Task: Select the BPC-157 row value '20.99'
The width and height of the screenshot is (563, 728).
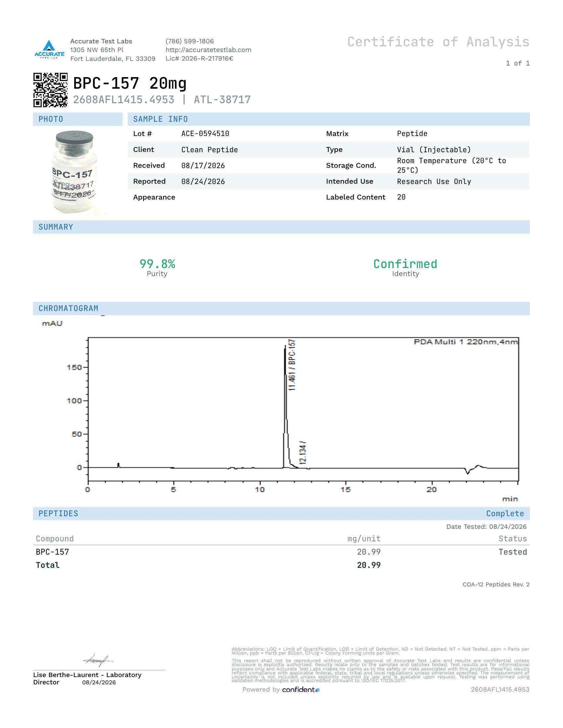Action: (x=369, y=552)
